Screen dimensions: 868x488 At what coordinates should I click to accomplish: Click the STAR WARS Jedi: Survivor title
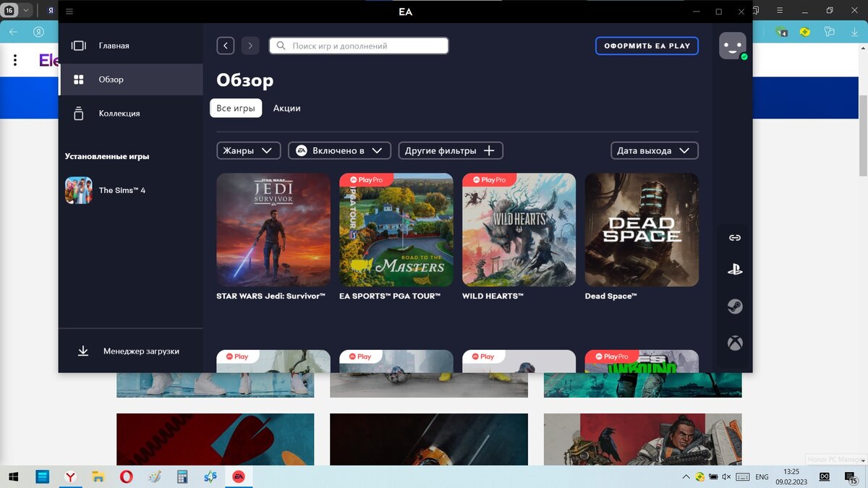click(271, 296)
